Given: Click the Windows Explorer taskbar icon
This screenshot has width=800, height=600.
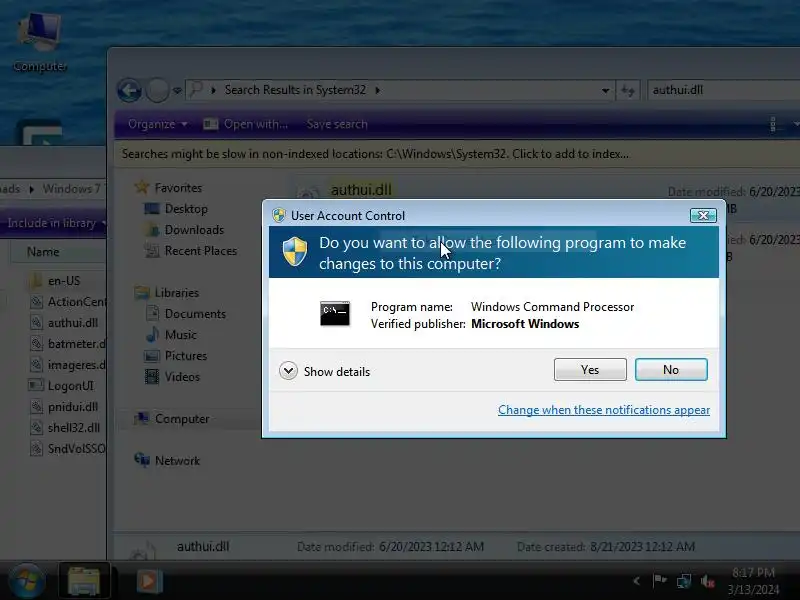Looking at the screenshot, I should (84, 581).
